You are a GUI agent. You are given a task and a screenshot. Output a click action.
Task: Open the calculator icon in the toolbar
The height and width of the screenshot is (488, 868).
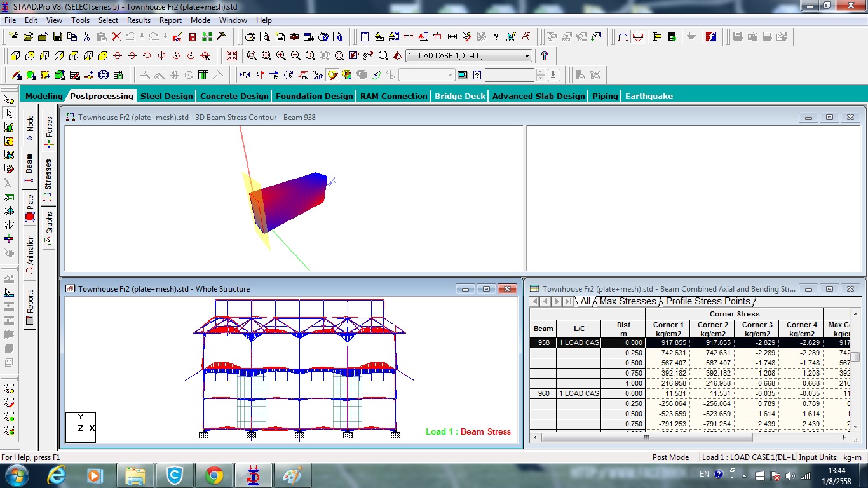(x=193, y=36)
